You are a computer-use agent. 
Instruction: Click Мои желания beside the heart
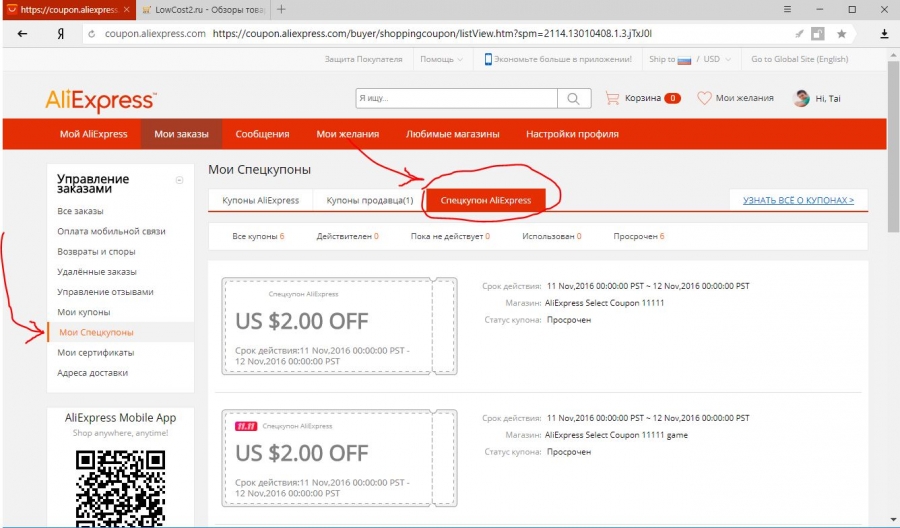tap(744, 98)
